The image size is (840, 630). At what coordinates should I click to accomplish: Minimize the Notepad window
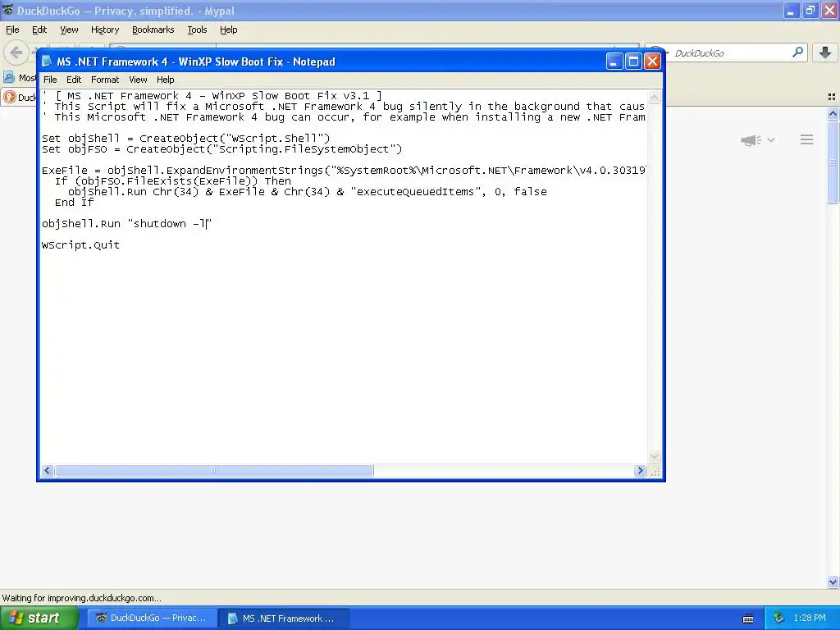614,61
